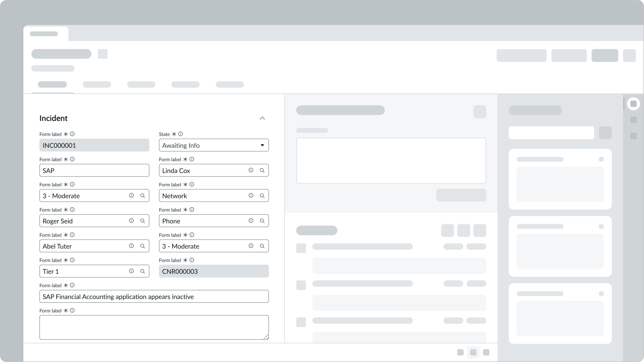Click the SAP Financial Accounting short description field
This screenshot has height=362, width=644.
click(154, 296)
